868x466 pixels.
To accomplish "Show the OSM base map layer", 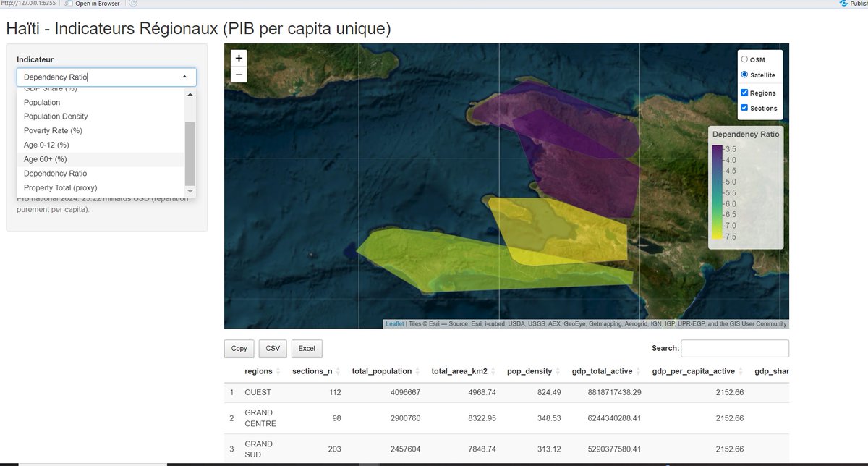I will click(x=744, y=58).
